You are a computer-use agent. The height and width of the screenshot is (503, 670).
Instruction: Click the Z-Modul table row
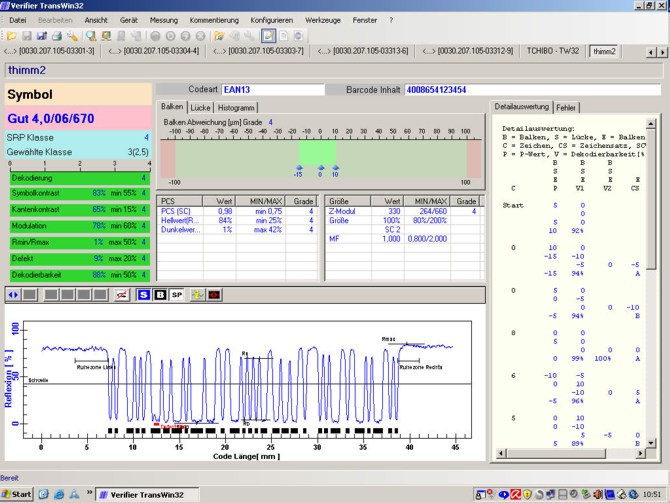404,211
